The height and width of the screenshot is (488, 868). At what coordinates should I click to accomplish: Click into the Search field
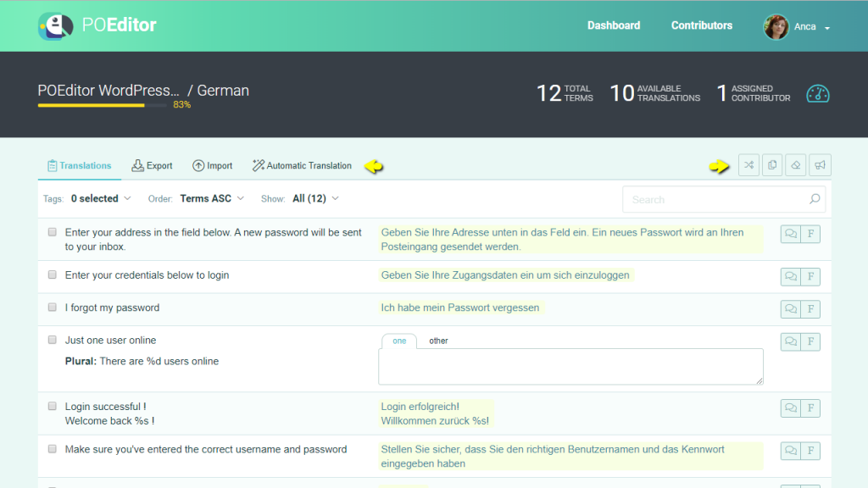[724, 199]
